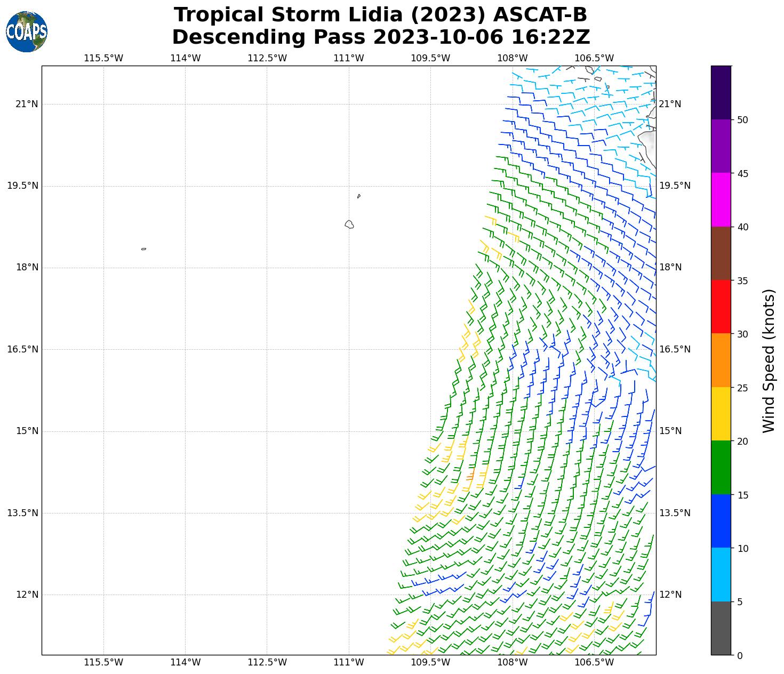Select the orange 25–30 knot colorbar band
This screenshot has height=674, width=784.
click(721, 360)
